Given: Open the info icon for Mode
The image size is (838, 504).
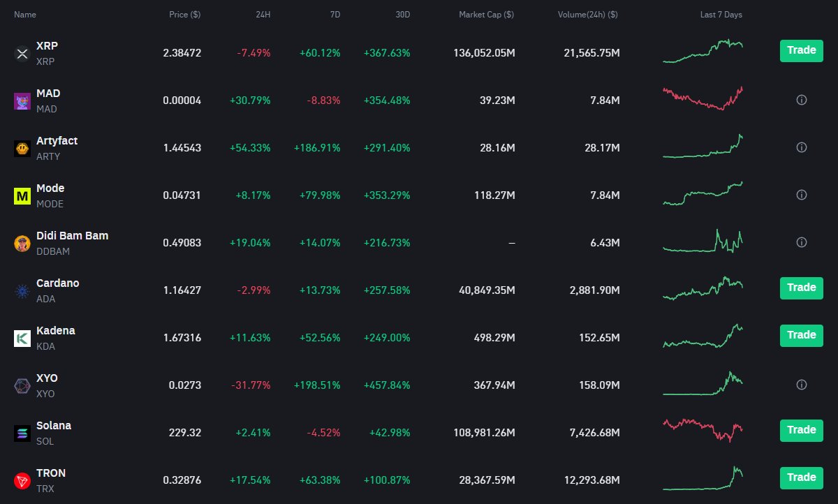Looking at the screenshot, I should 802,195.
